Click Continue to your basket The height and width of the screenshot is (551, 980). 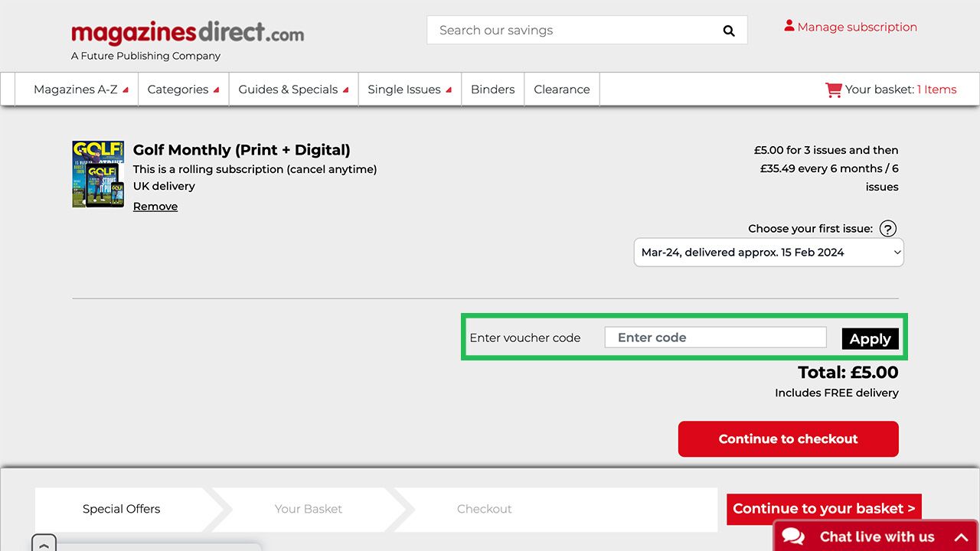824,509
